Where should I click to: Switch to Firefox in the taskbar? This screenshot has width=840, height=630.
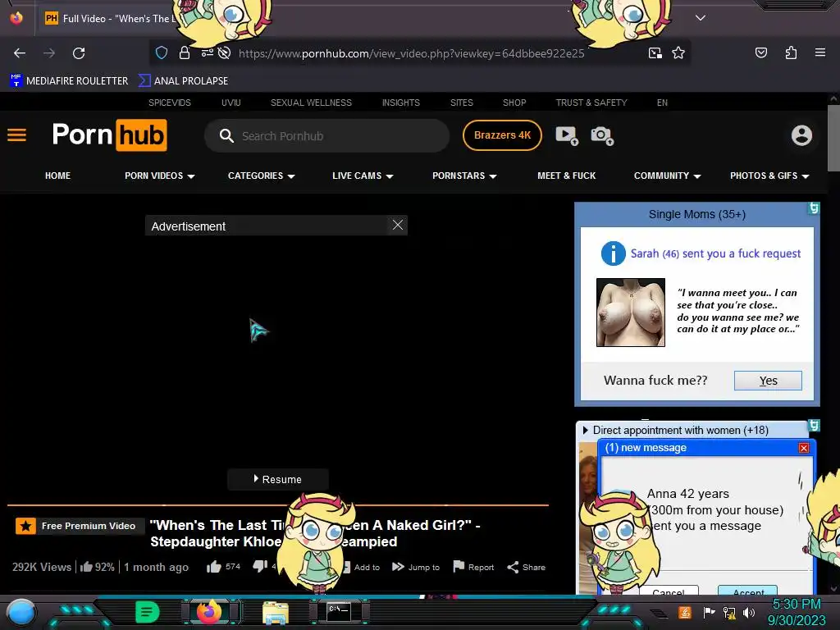pyautogui.click(x=209, y=612)
